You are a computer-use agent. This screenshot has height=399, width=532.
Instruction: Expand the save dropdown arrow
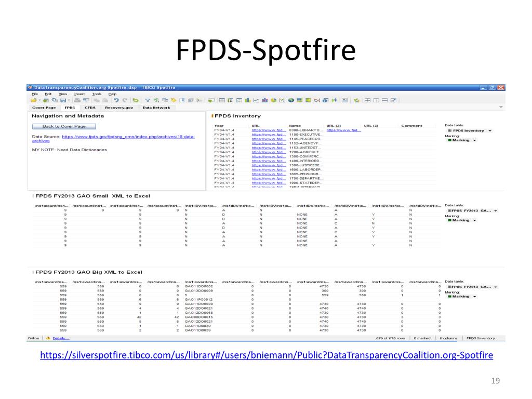(69, 100)
